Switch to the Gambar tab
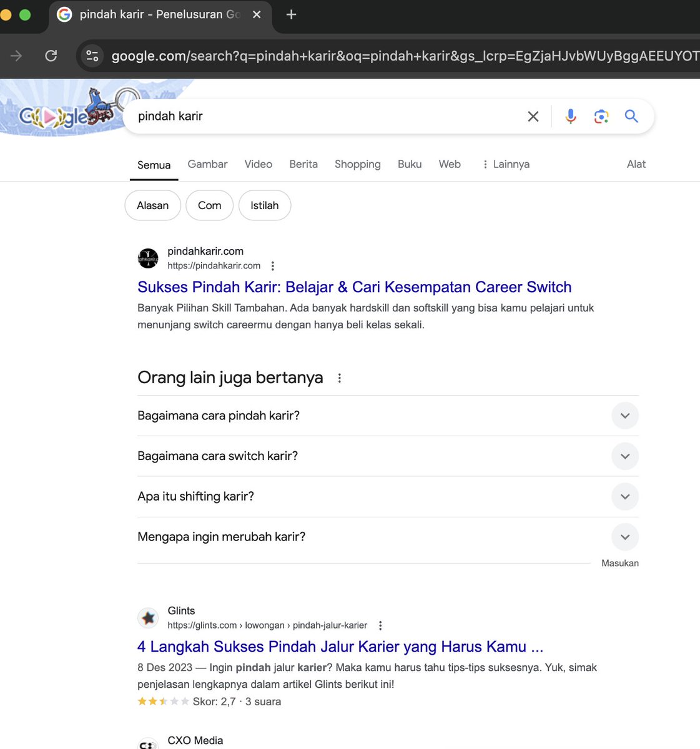700x749 pixels. pyautogui.click(x=207, y=164)
